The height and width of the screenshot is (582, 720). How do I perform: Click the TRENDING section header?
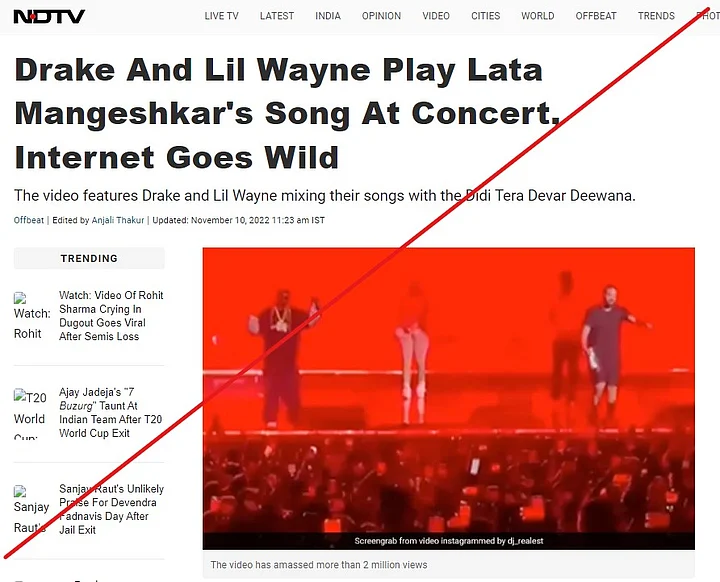[89, 258]
